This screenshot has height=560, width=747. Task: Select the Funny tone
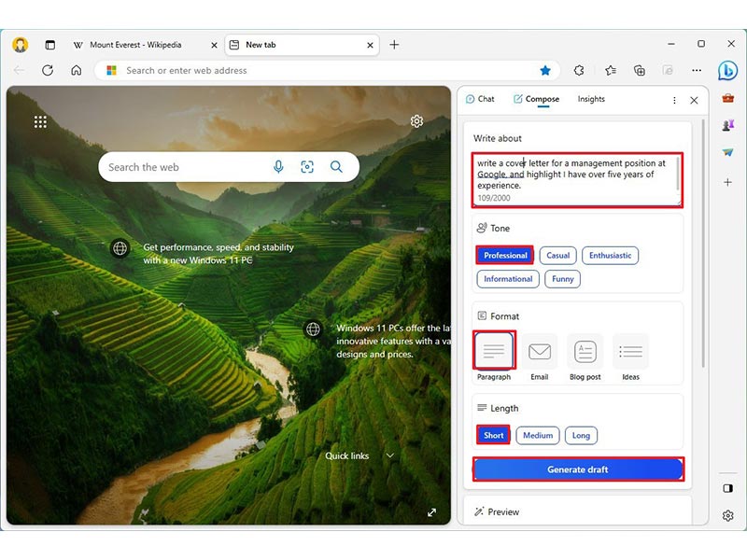(x=563, y=279)
